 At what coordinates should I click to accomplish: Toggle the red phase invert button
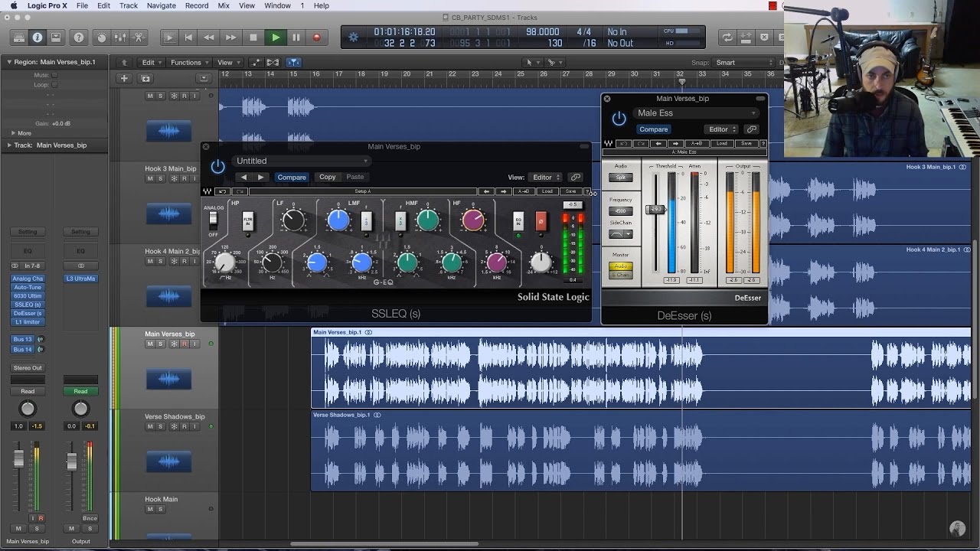pyautogui.click(x=541, y=220)
